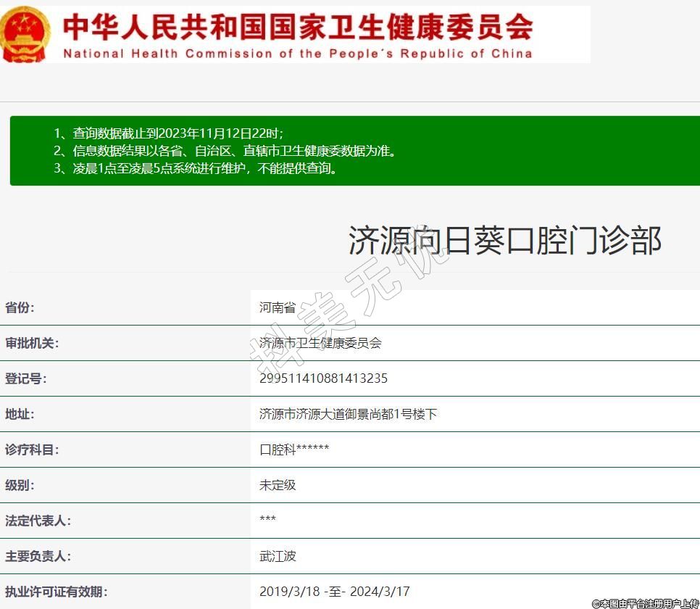Click the person in charge name 武江波
This screenshot has height=609, width=700.
tap(278, 556)
